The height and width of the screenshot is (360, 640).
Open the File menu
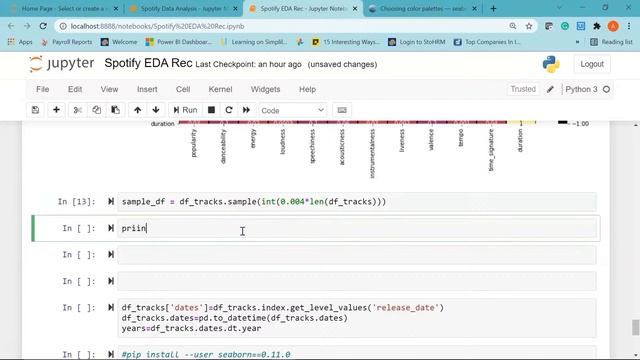42,89
